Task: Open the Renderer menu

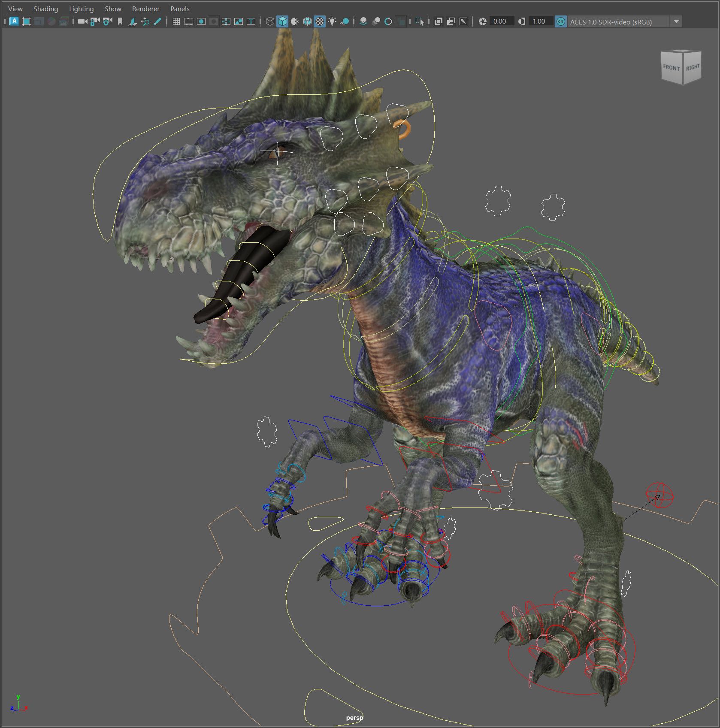Action: pos(145,9)
